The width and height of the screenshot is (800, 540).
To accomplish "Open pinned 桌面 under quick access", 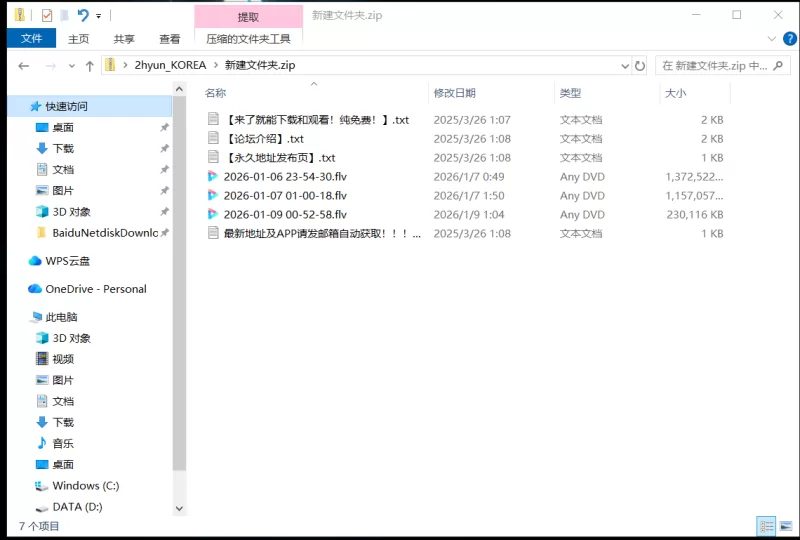I will [63, 128].
